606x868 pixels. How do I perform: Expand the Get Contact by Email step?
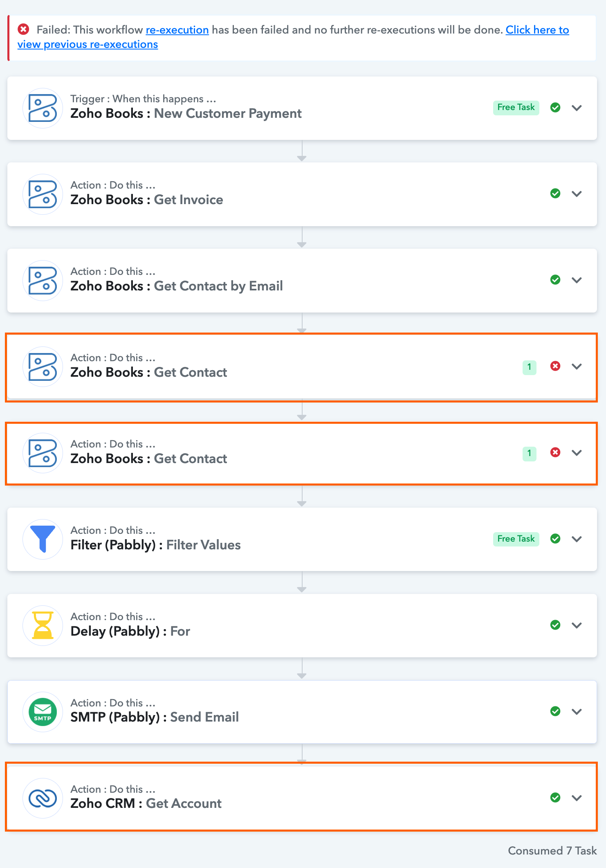click(x=577, y=280)
